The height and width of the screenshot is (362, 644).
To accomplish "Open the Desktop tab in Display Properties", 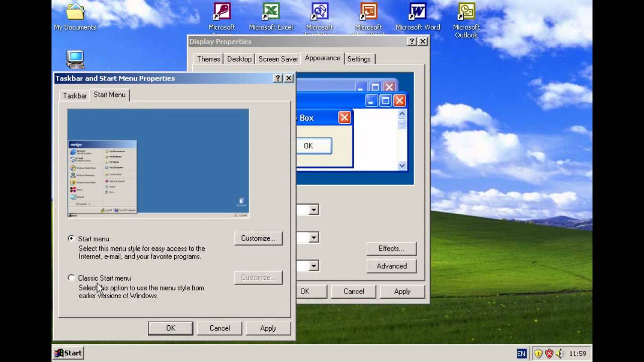I will [x=239, y=59].
